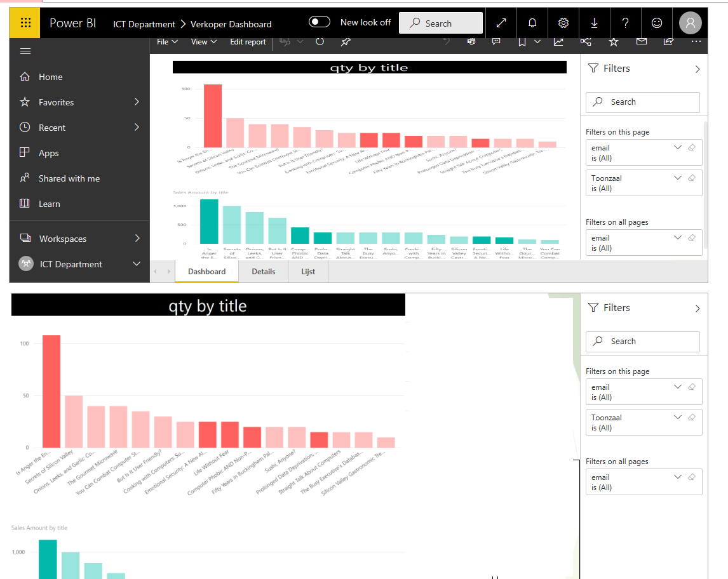Click the bookmark icon on report toolbar
This screenshot has width=728, height=579.
tap(522, 42)
